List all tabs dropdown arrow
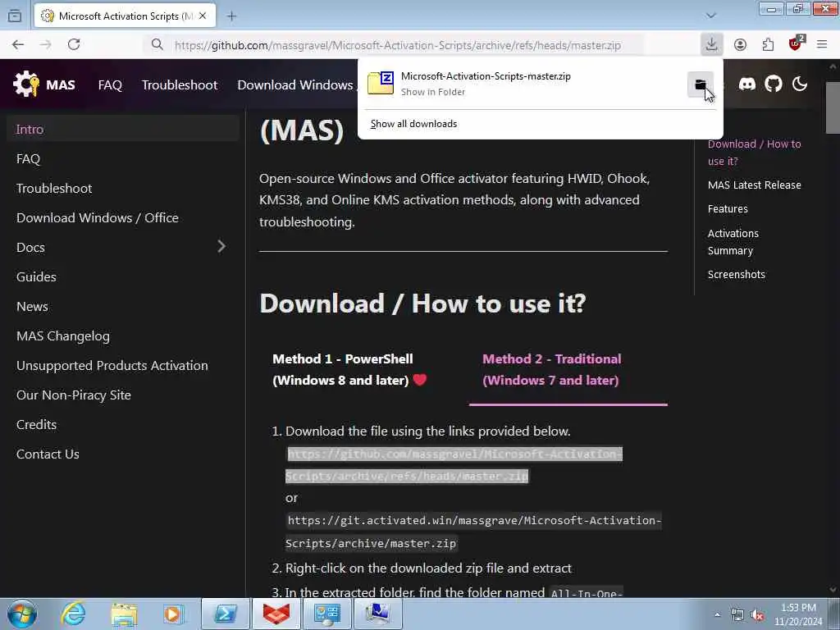The height and width of the screenshot is (630, 840). pos(711,16)
